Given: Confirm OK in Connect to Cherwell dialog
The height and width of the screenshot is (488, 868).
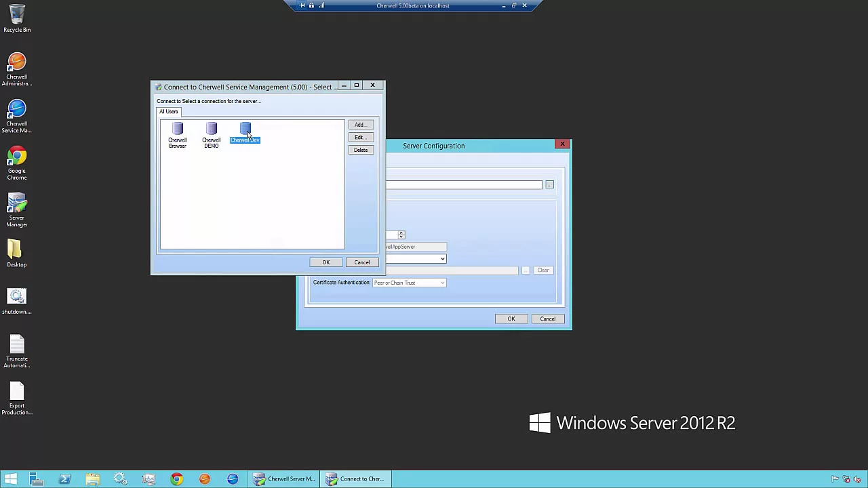Looking at the screenshot, I should click(325, 262).
